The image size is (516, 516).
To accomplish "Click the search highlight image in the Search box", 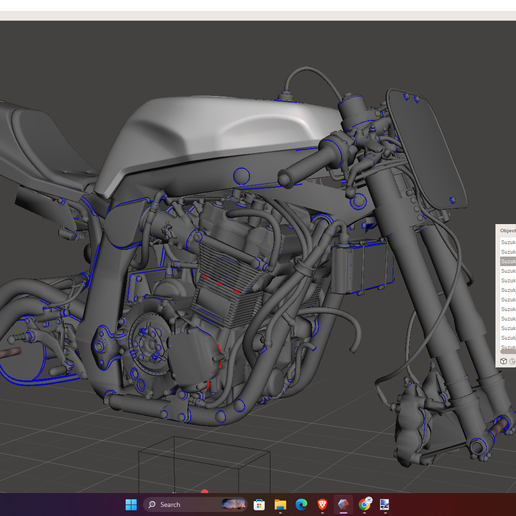I will tap(234, 505).
